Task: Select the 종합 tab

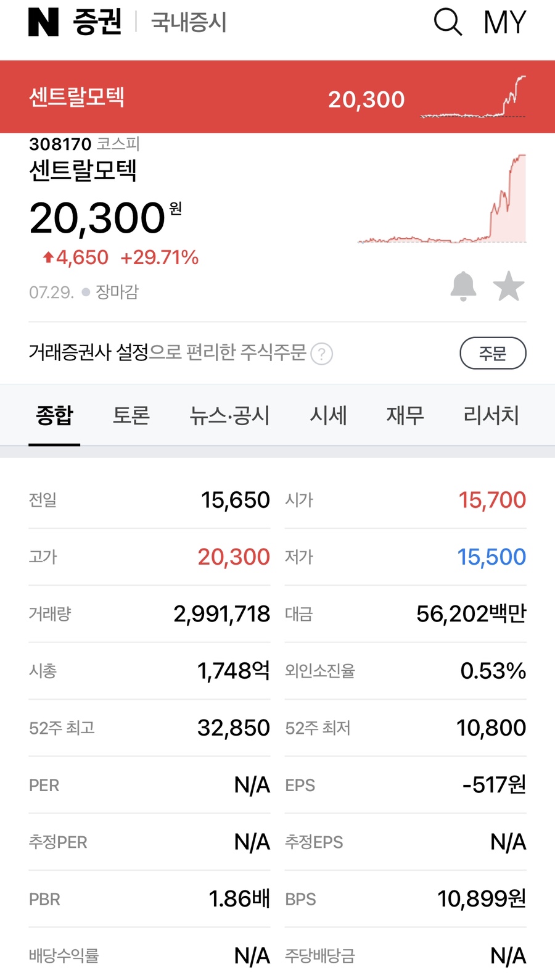Action: tap(54, 415)
